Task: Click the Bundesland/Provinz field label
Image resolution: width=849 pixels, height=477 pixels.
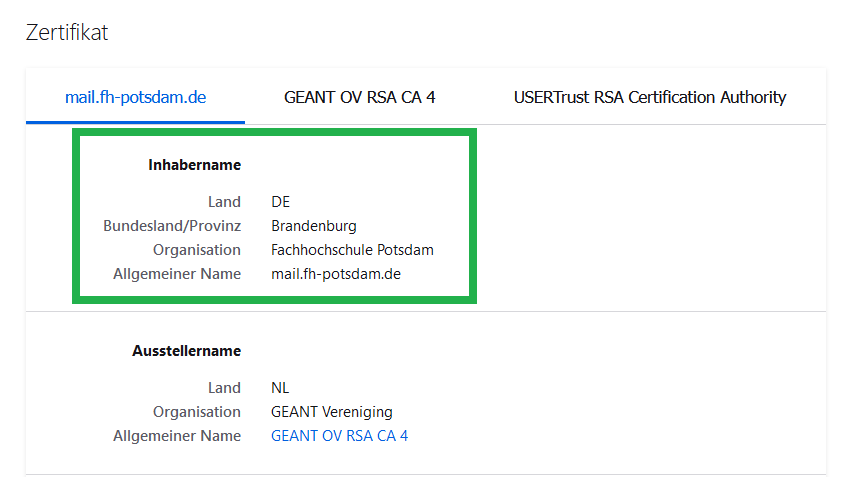Action: pos(172,226)
